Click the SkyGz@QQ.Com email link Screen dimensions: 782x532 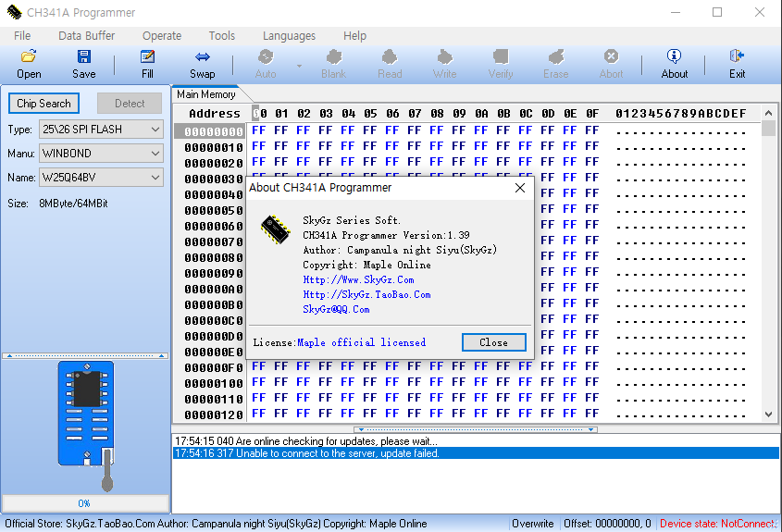[336, 310]
